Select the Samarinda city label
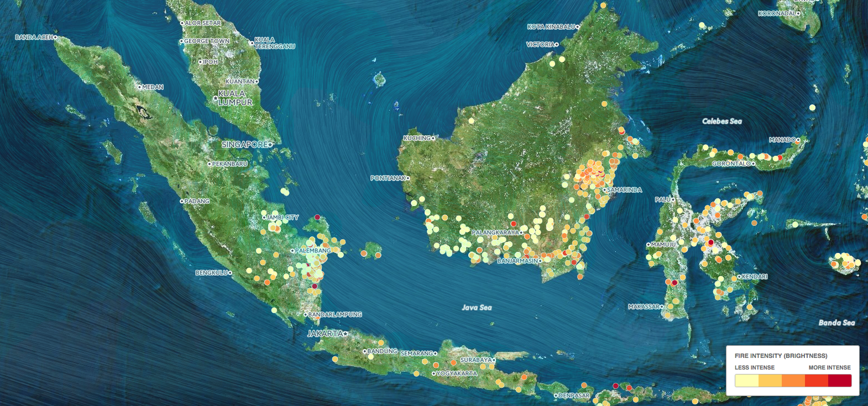The image size is (868, 406). coord(625,190)
